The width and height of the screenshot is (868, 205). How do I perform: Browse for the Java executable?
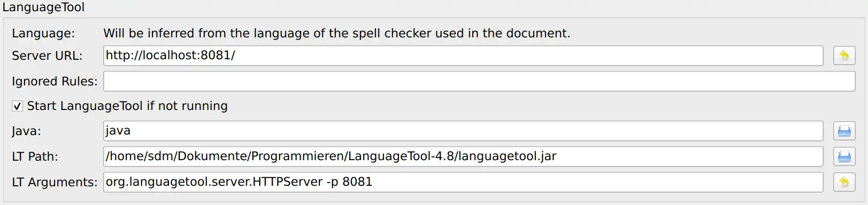click(844, 131)
